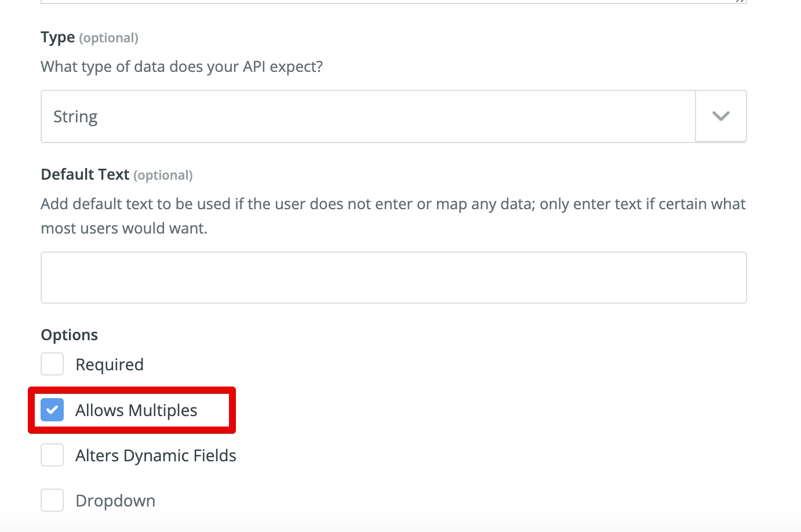Enable the Required checkbox
Image resolution: width=801 pixels, height=532 pixels.
point(52,365)
